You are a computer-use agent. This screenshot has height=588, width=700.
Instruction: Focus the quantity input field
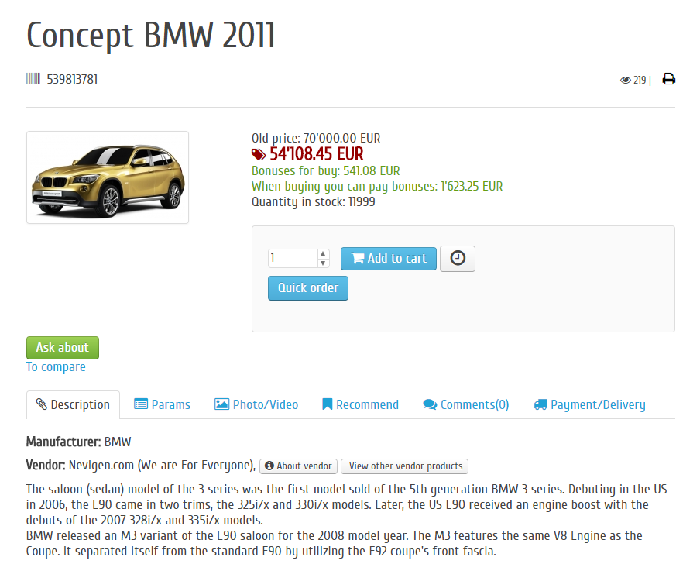click(x=293, y=258)
